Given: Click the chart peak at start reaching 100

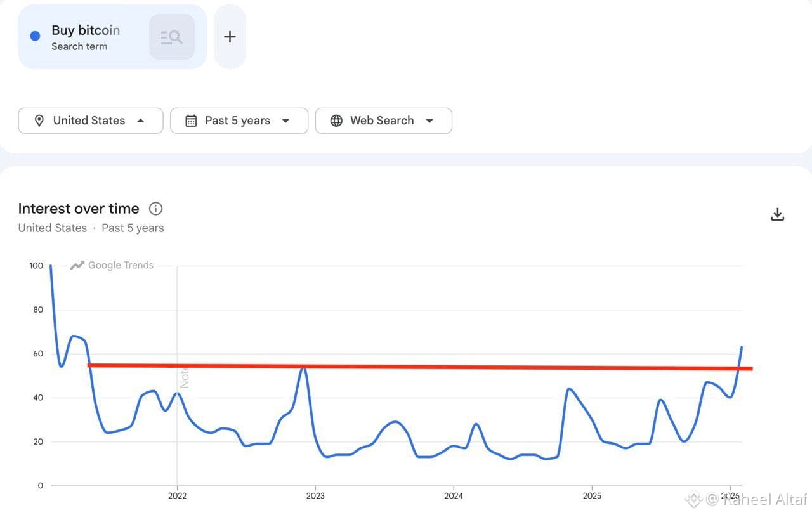Looking at the screenshot, I should [51, 266].
